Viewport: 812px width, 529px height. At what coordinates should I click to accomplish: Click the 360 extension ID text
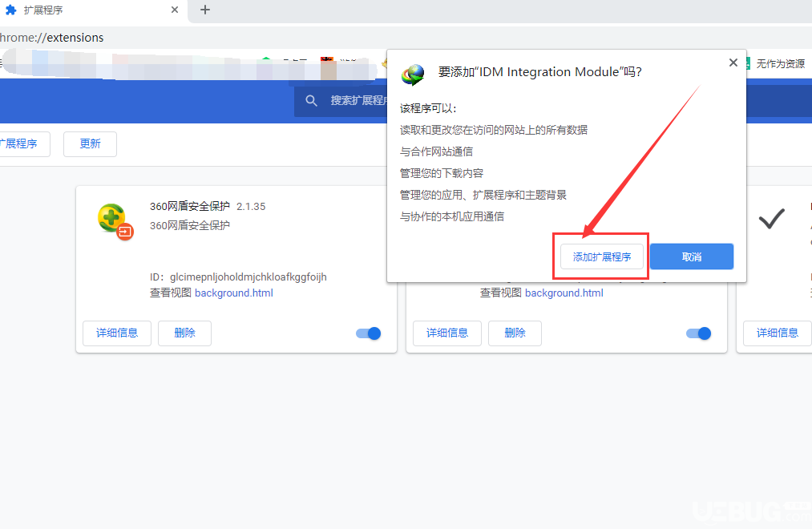click(x=238, y=277)
